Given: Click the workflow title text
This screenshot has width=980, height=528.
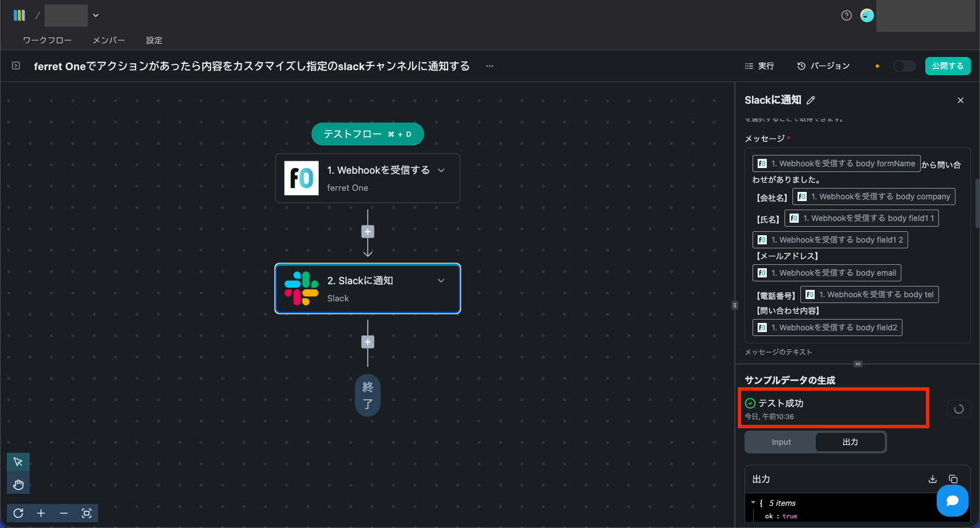Looking at the screenshot, I should point(251,66).
